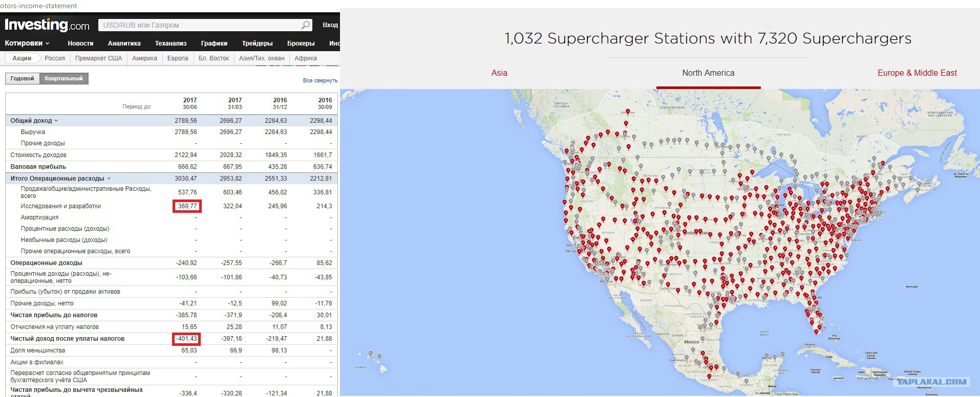The height and width of the screenshot is (397, 980).
Task: Click the 2017 30/06 column header
Action: click(190, 103)
